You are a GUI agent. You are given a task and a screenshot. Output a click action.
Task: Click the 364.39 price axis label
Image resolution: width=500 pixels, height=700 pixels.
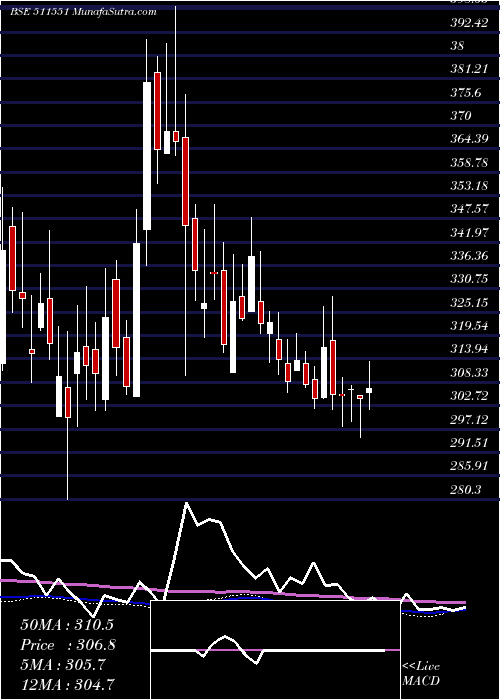469,139
